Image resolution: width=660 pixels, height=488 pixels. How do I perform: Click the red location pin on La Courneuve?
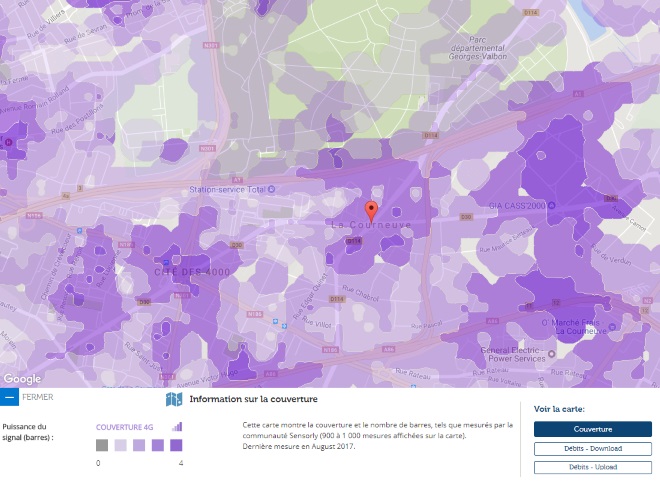pos(371,210)
